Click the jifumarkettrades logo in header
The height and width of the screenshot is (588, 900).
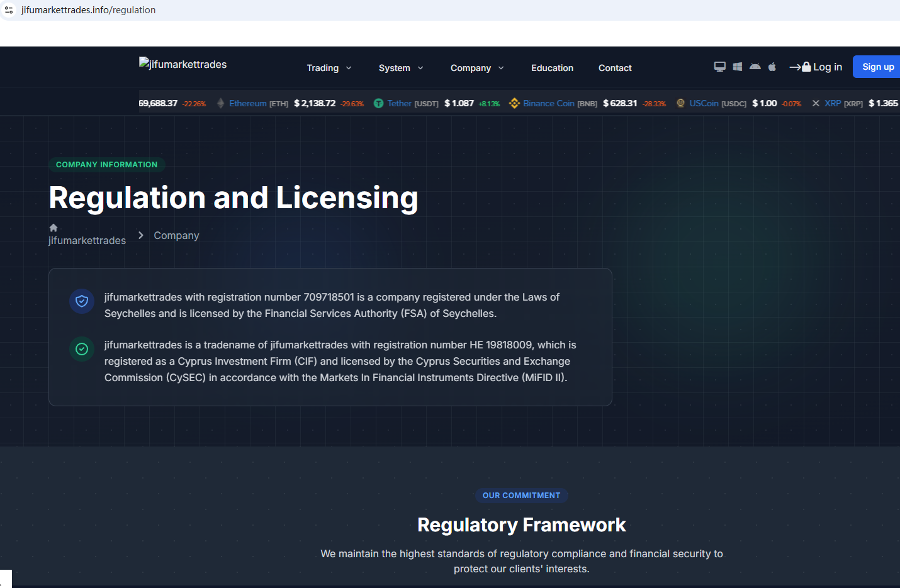[x=183, y=64]
